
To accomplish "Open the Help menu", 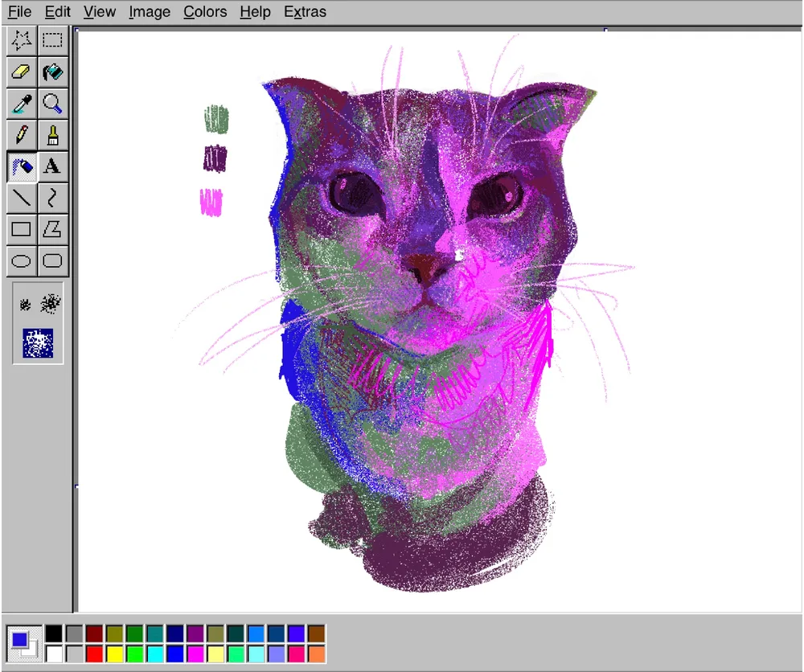I will (255, 12).
